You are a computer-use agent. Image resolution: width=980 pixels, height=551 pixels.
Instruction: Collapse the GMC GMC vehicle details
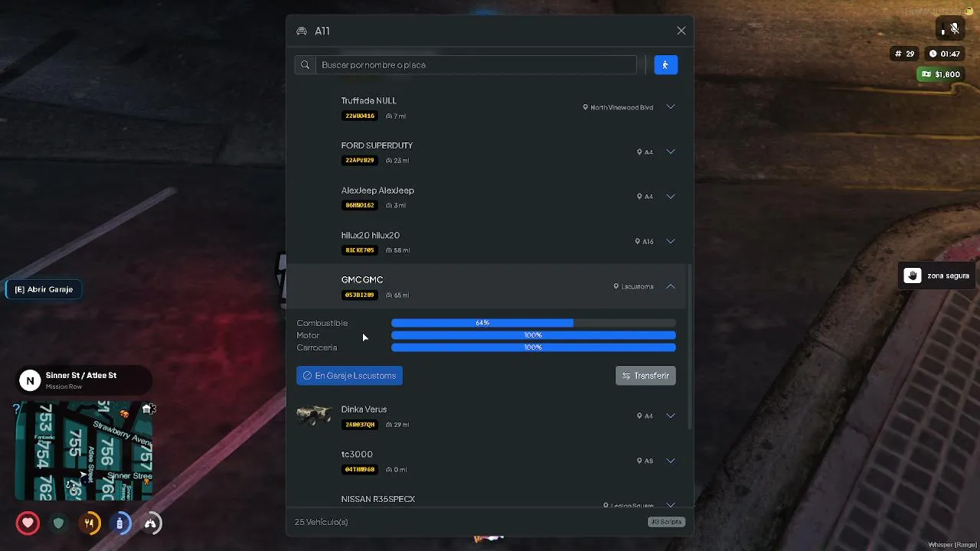point(671,286)
